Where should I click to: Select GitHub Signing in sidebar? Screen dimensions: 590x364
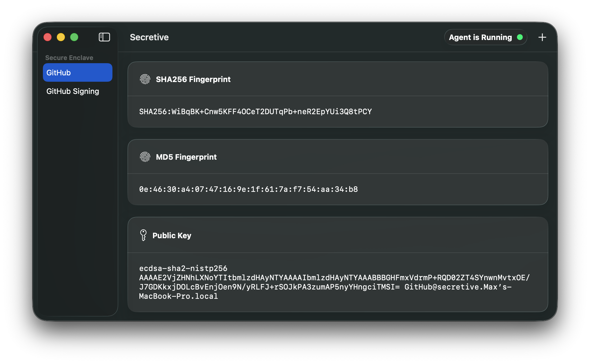(73, 91)
